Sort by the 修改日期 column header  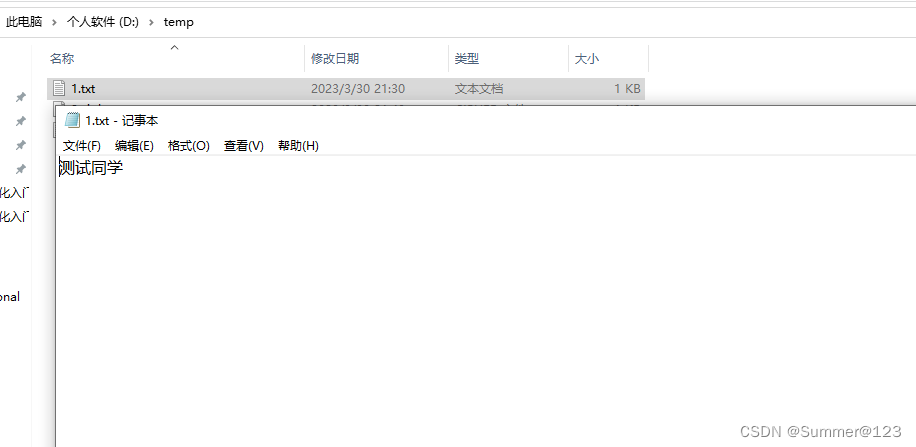[335, 58]
